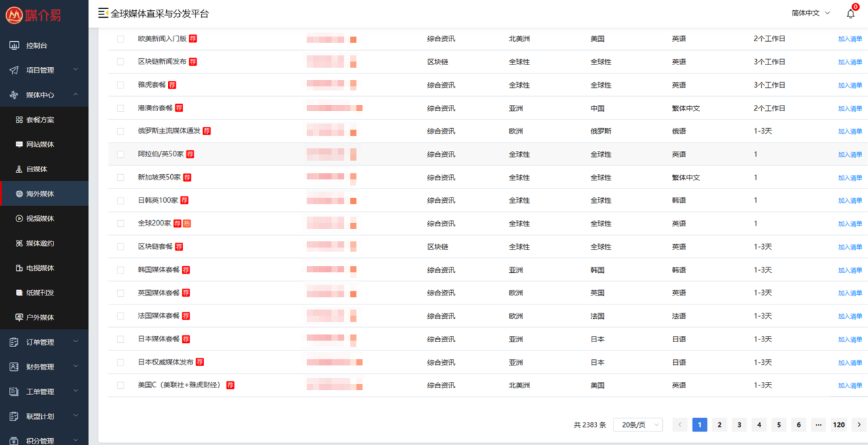Click 加入清单 for 区块链新闻发布
Viewport: 868px width, 445px height.
[x=849, y=62]
